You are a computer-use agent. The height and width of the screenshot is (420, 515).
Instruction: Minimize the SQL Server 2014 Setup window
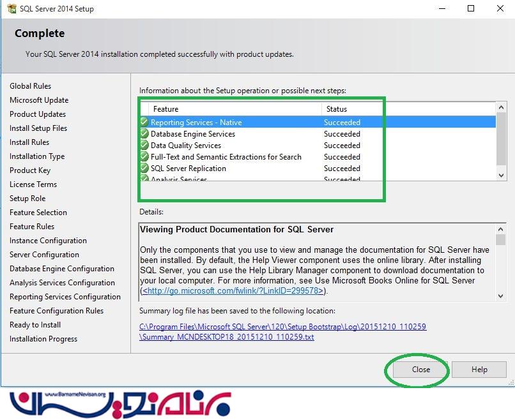[x=442, y=8]
